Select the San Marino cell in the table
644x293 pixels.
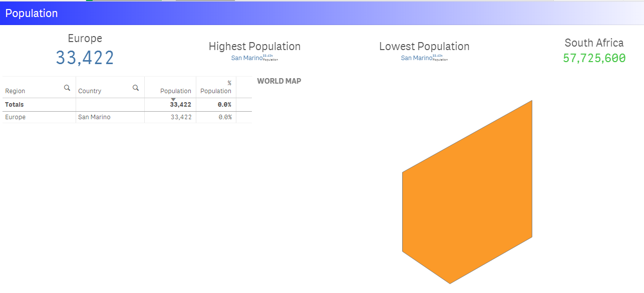pyautogui.click(x=94, y=117)
